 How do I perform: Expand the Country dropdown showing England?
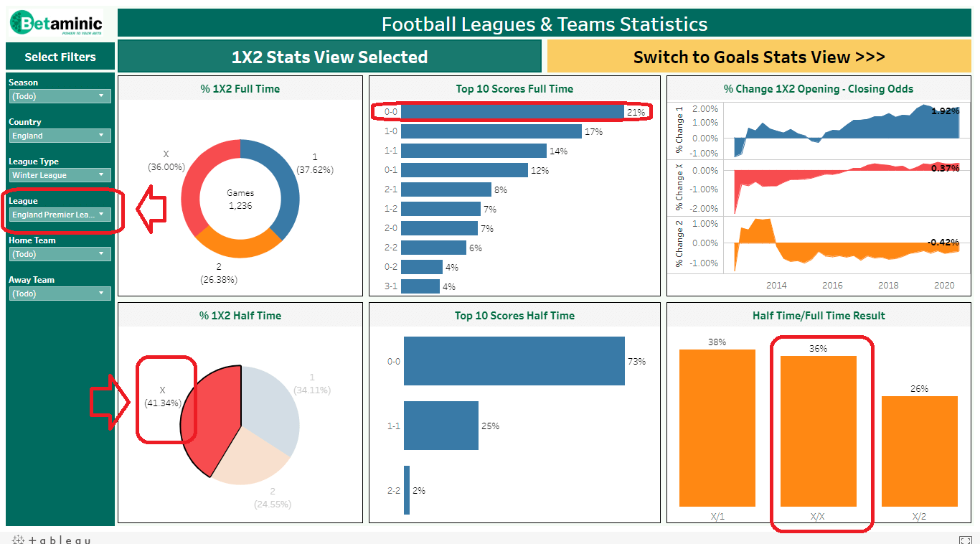[x=60, y=136]
